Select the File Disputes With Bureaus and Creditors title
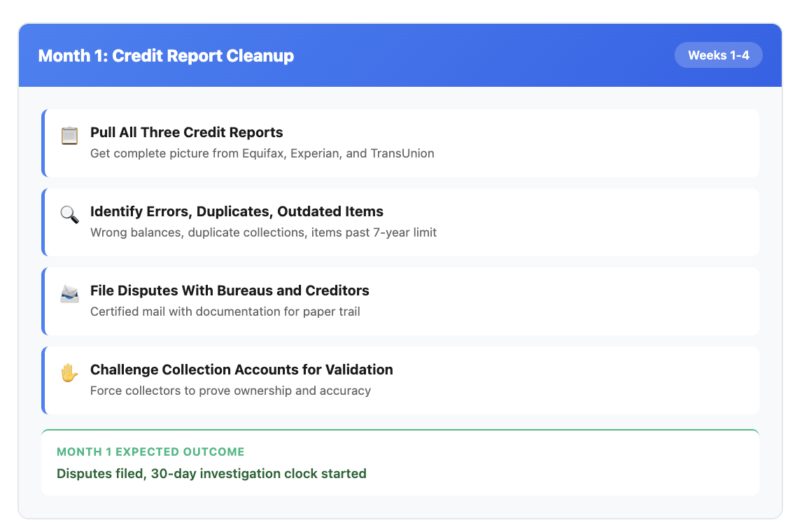802x532 pixels. pos(230,290)
